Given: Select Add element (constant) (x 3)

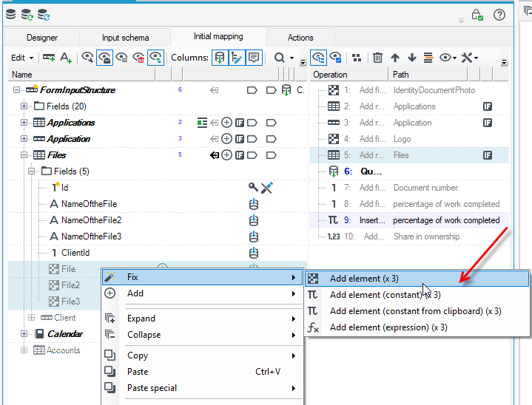Looking at the screenshot, I should pyautogui.click(x=417, y=295).
